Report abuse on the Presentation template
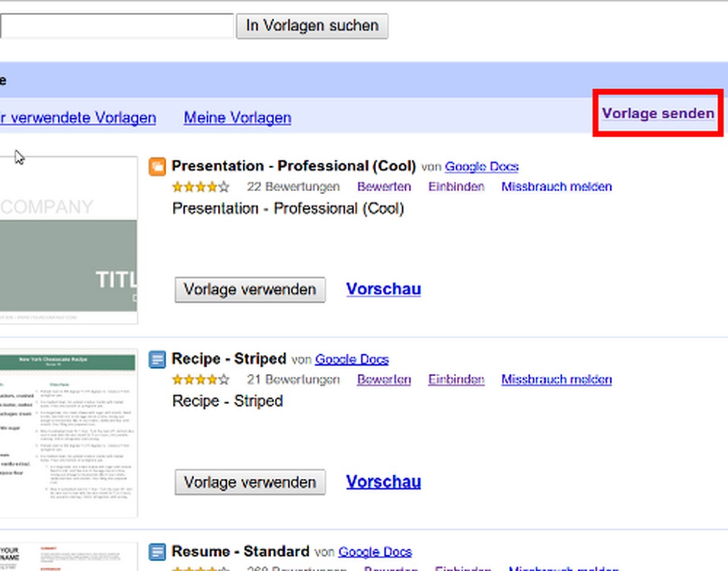Screen dimensions: 728x571 (x=556, y=187)
